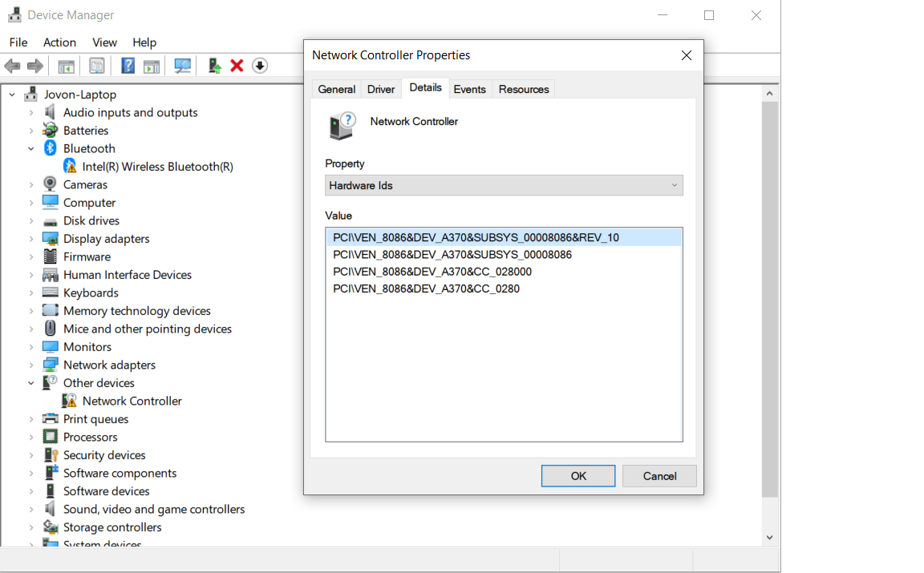924x573 pixels.
Task: Open the Property dropdown showing Hardware Ids
Action: (504, 185)
